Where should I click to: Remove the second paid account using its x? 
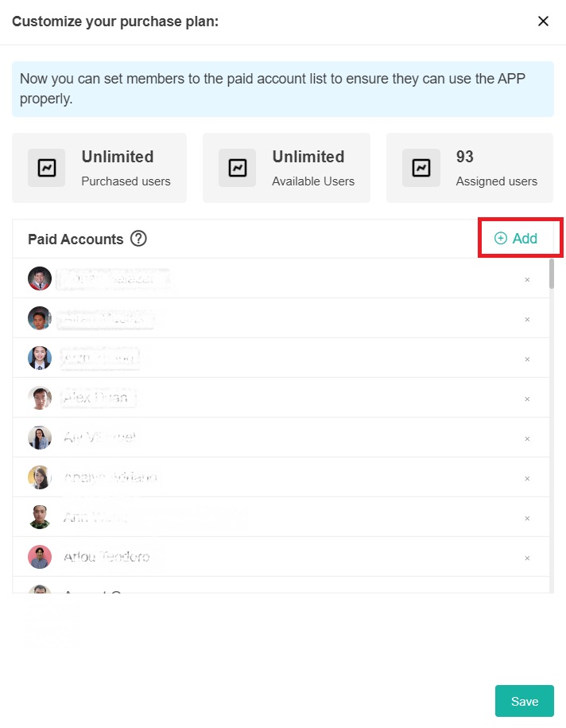point(527,319)
